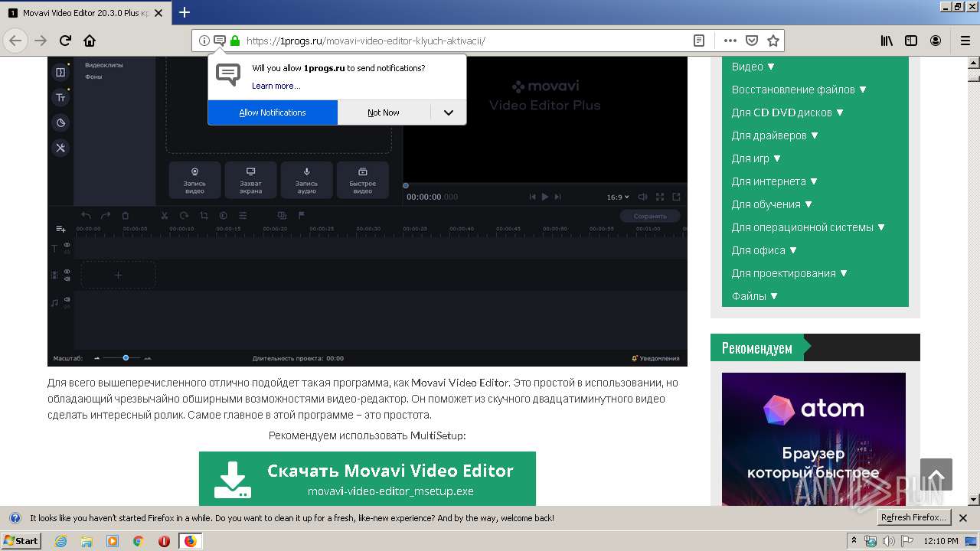Click the notification permission icon in address bar
Image resolution: width=980 pixels, height=551 pixels.
(219, 41)
